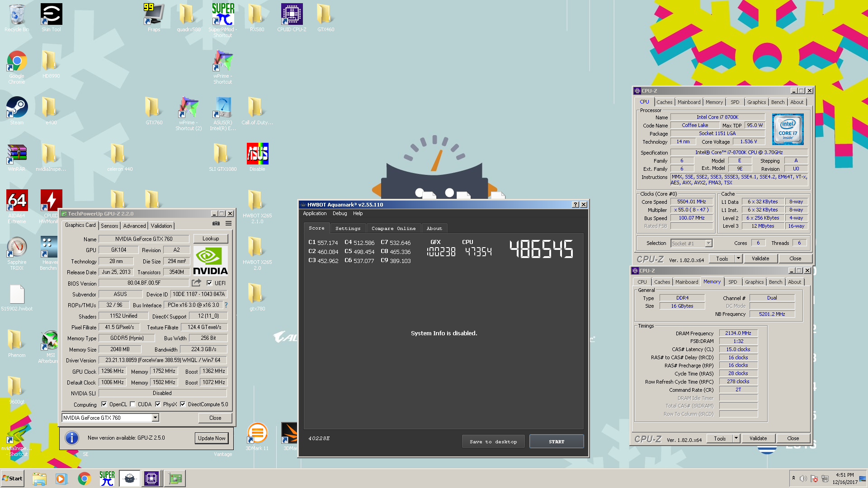Click the Bus Interface question mark icon
The width and height of the screenshot is (868, 488).
[x=226, y=305]
